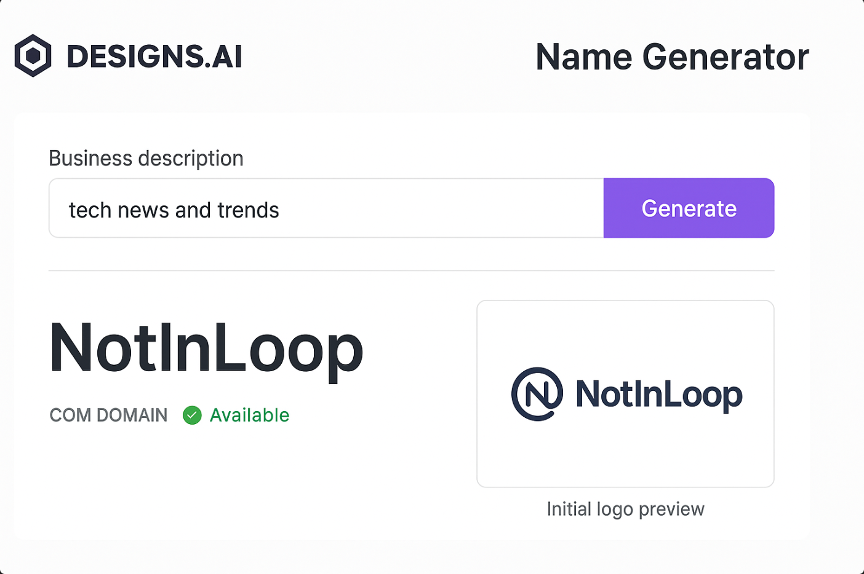Click the green Available status text

[249, 415]
